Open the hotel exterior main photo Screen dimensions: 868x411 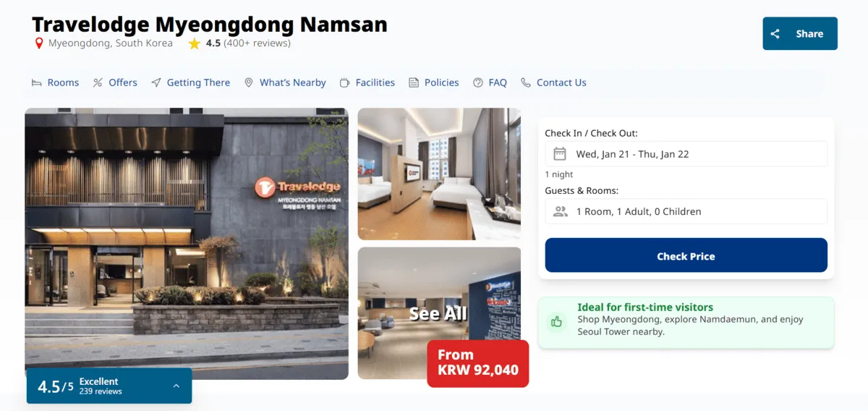pos(187,244)
